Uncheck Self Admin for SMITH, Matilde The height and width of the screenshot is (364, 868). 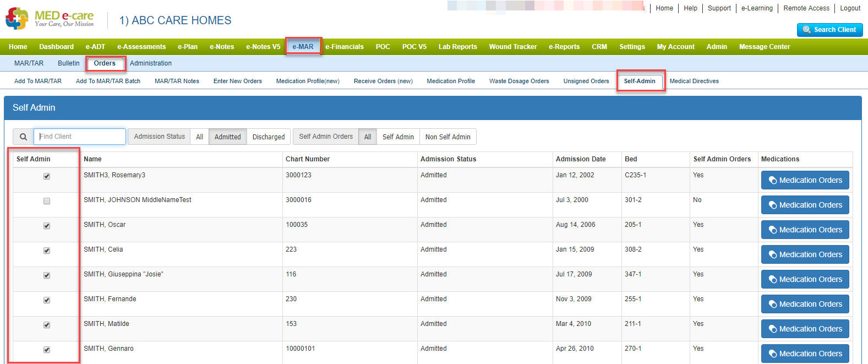point(47,325)
